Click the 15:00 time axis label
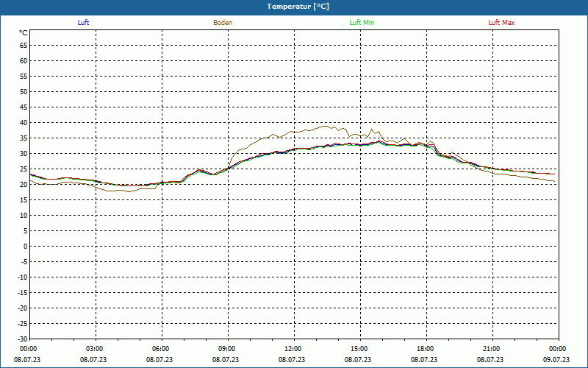Screen dimensions: 588x368 coord(359,349)
